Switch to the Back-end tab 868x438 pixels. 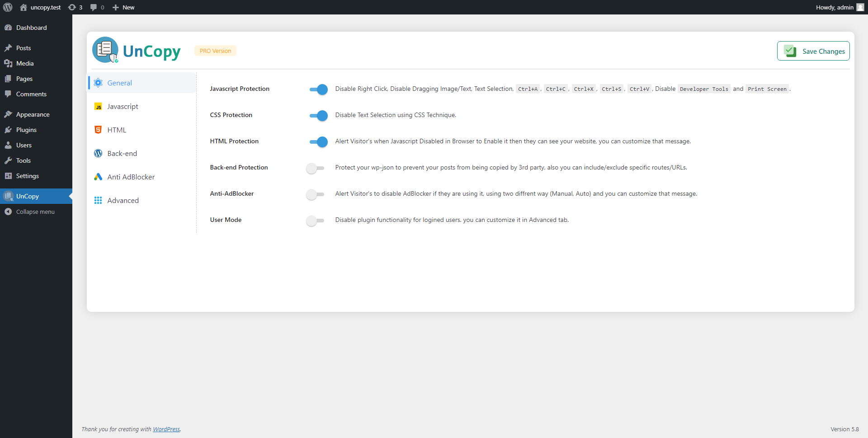(x=142, y=153)
